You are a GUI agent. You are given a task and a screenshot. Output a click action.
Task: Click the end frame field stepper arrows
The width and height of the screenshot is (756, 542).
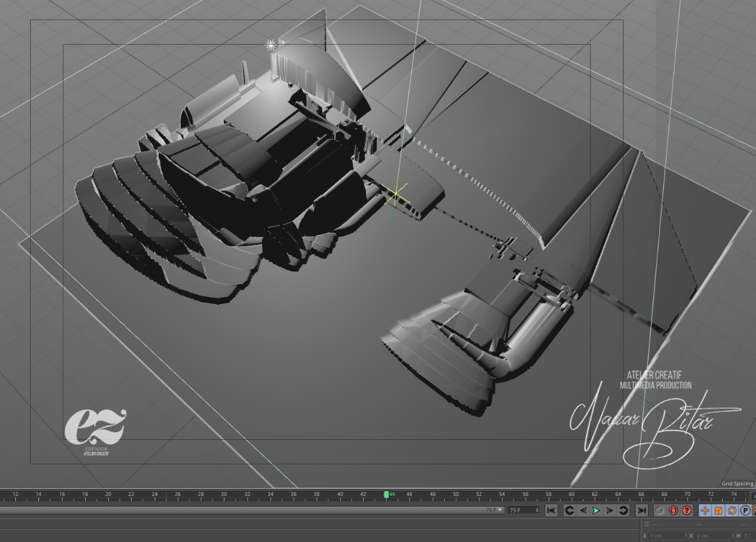(x=537, y=510)
